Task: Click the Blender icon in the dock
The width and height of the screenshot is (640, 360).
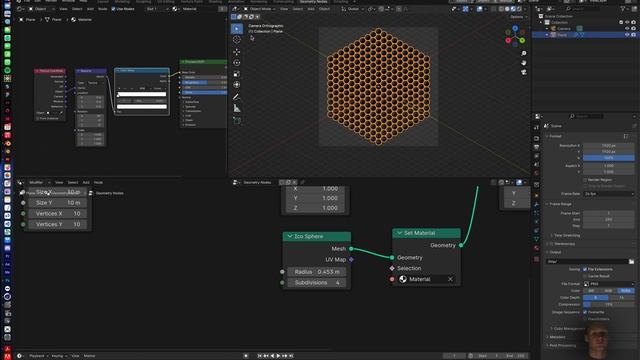Action: coord(7,143)
